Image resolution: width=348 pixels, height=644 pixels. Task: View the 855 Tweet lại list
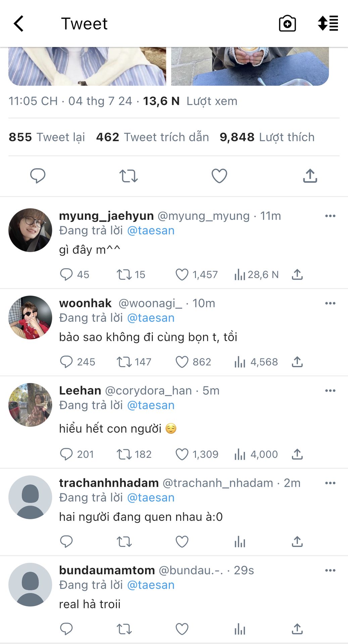(x=47, y=137)
